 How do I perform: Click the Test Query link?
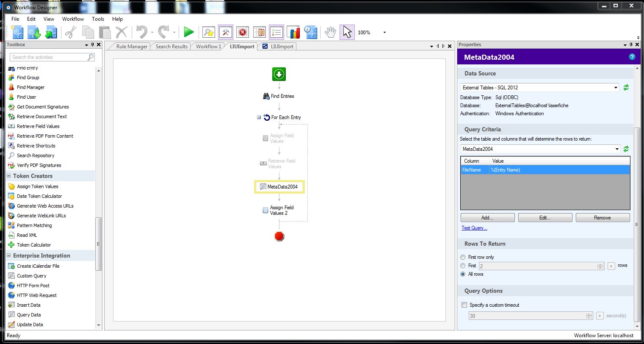[474, 228]
